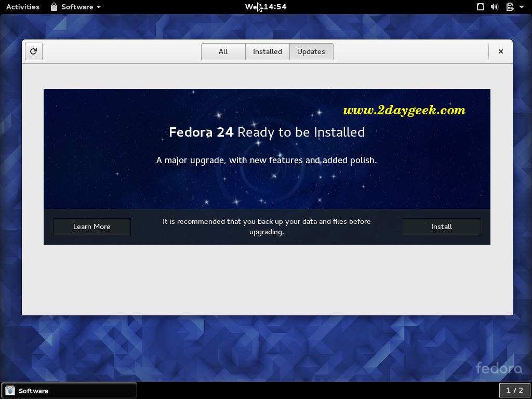Screen dimensions: 532x399
Task: Click the Software shopping bag icon
Action: [x=54, y=7]
